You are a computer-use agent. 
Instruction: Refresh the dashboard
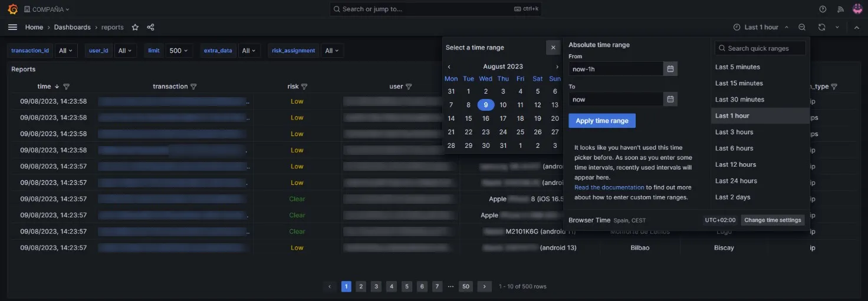pos(821,27)
